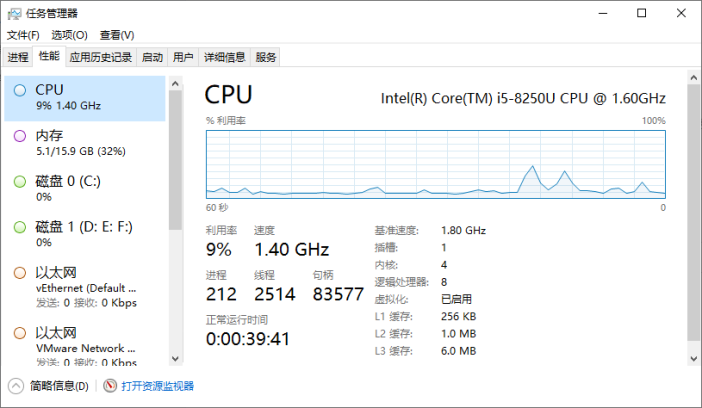Viewport: 702px width, 408px height.
Task: Click the vEthernet 以太网 orange circle icon
Action: (20, 273)
